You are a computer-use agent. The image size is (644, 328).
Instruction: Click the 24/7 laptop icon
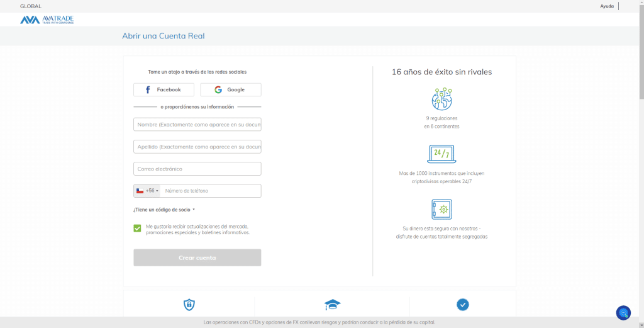[x=441, y=154]
